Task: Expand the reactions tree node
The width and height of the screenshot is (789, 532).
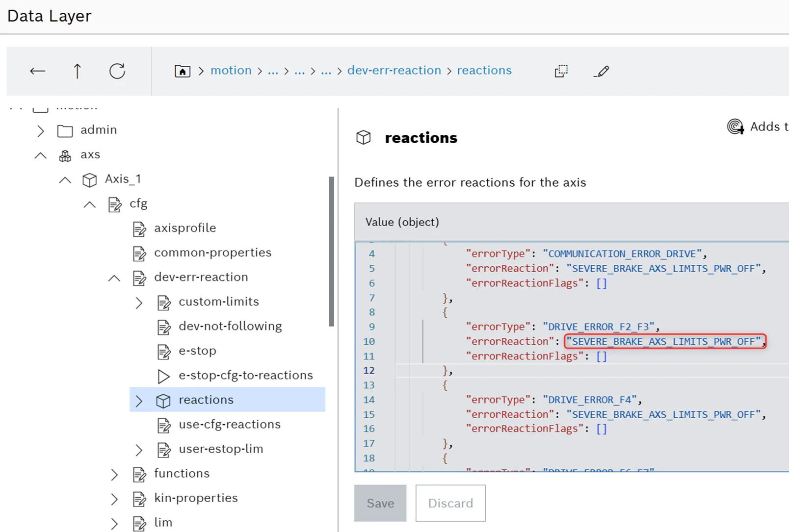Action: tap(139, 401)
